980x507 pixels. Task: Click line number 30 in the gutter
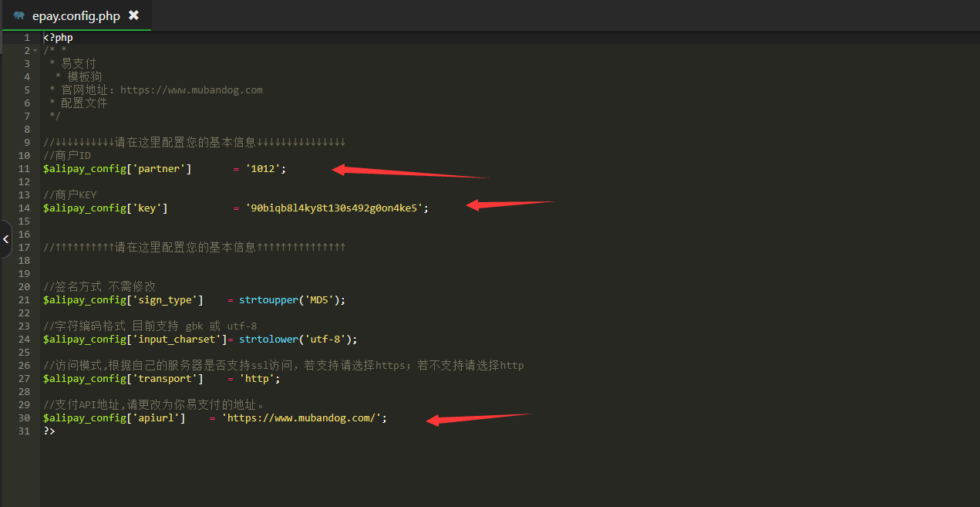point(24,418)
